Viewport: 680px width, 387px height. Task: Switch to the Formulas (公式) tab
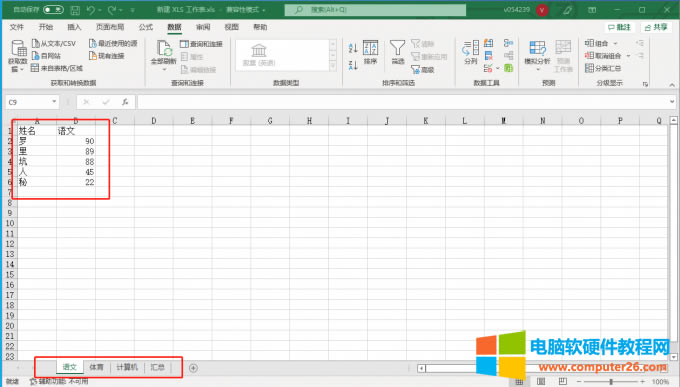(146, 27)
